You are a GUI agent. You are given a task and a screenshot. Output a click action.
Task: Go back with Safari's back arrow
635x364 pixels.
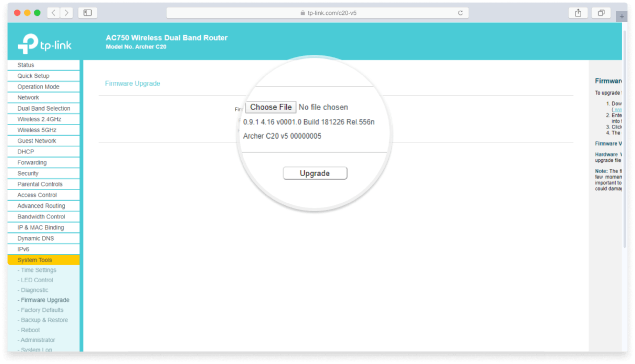(54, 13)
